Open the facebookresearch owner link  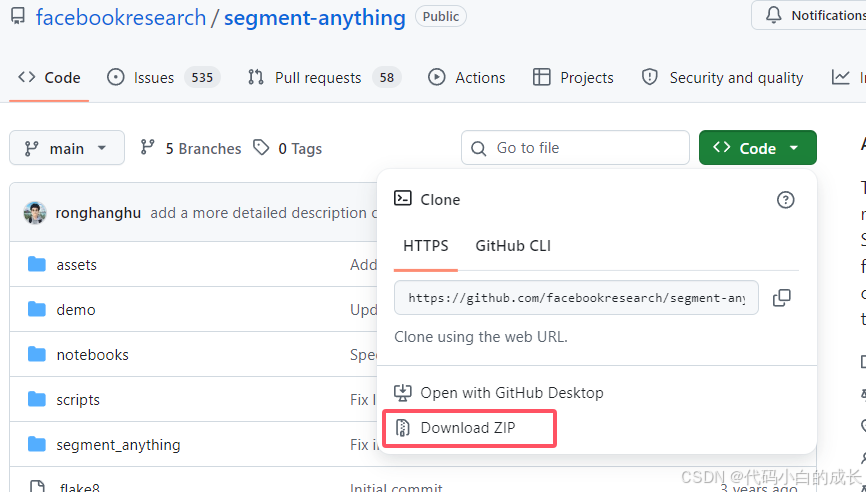point(121,17)
